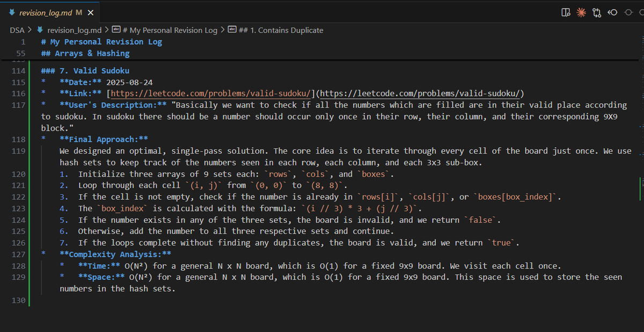
Task: Click line number 130 in the gutter
Action: point(18,300)
